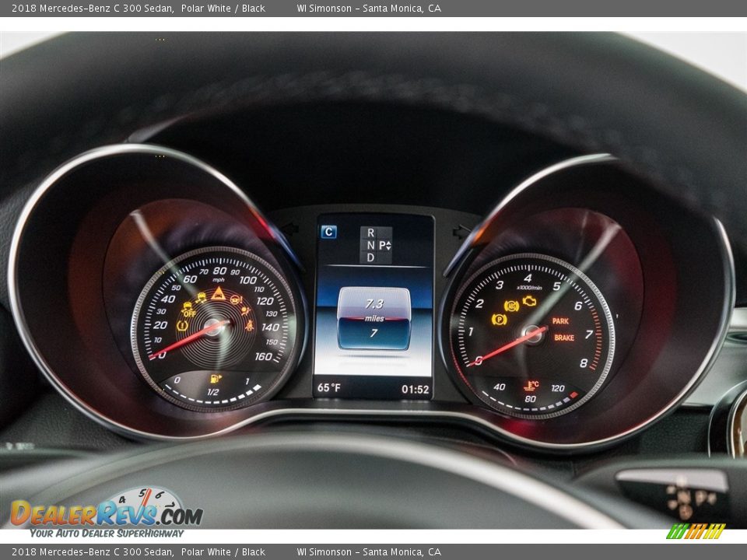Tap the 01:52 clock display
This screenshot has width=747, height=560.
point(415,390)
